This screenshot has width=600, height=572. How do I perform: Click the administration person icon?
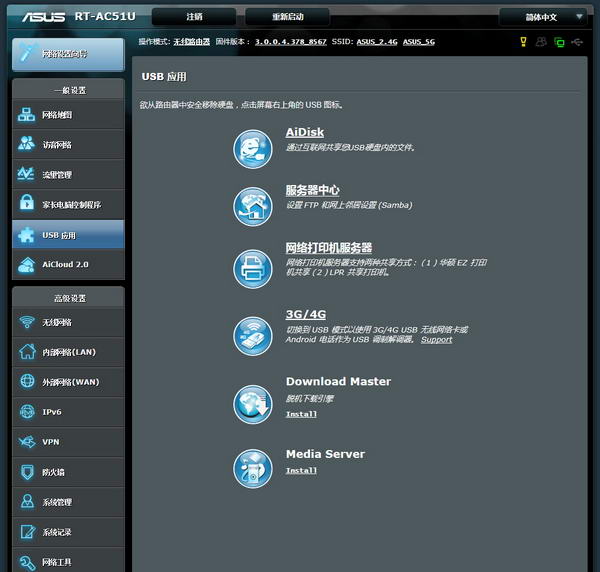pos(27,501)
